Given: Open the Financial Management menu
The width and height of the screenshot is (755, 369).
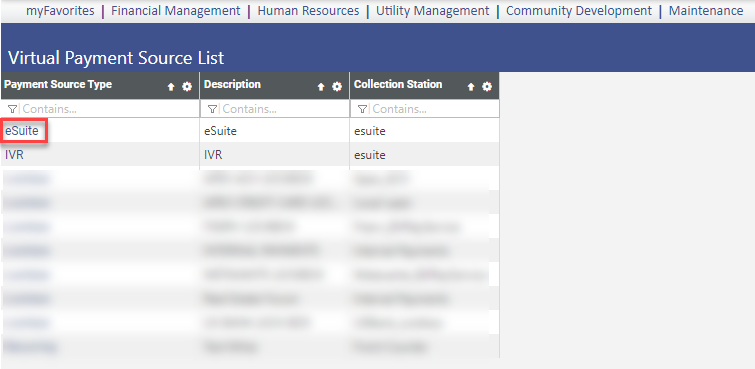Looking at the screenshot, I should pyautogui.click(x=176, y=11).
